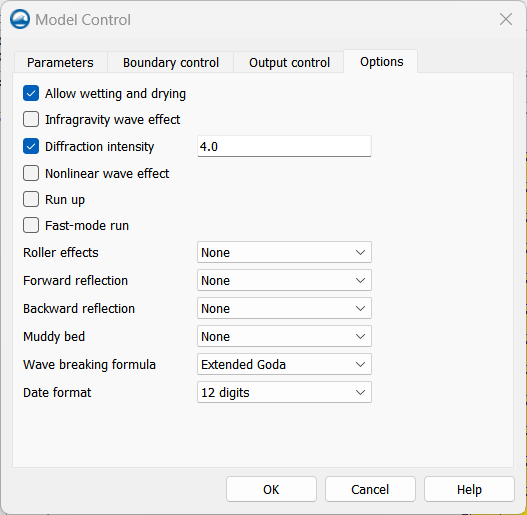Open Help for Model Control
Screen dimensions: 527x515
[x=469, y=489]
